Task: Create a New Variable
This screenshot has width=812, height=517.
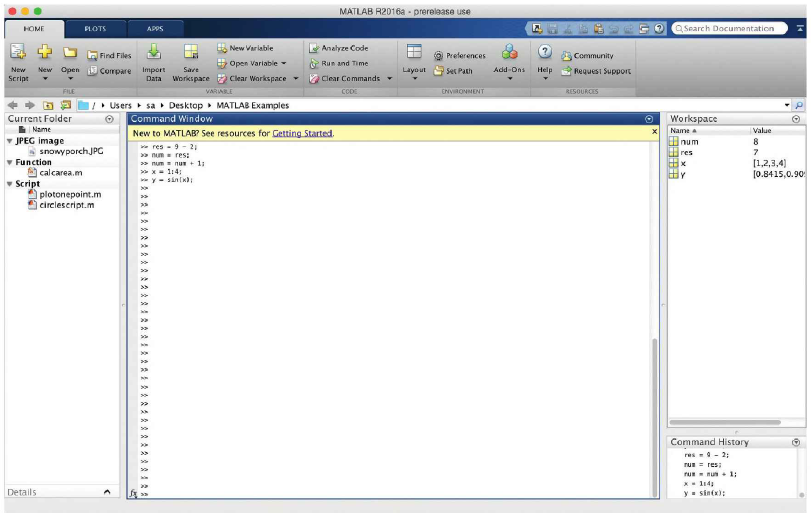Action: 245,48
